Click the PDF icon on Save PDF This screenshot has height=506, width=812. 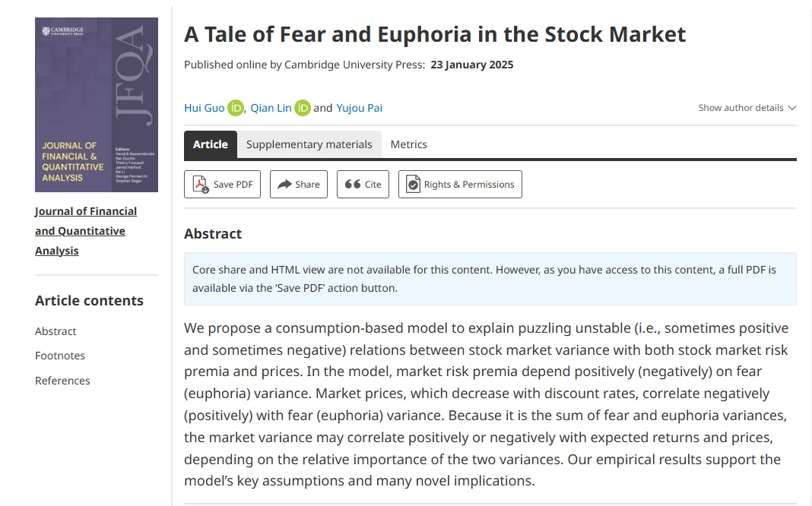click(201, 185)
